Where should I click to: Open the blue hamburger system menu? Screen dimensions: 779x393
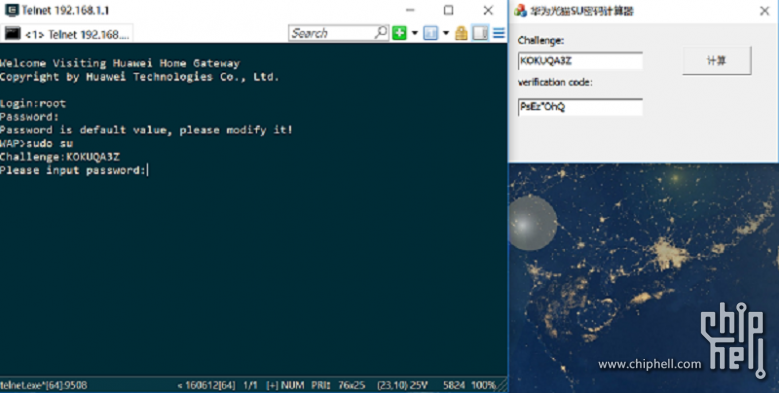(499, 33)
